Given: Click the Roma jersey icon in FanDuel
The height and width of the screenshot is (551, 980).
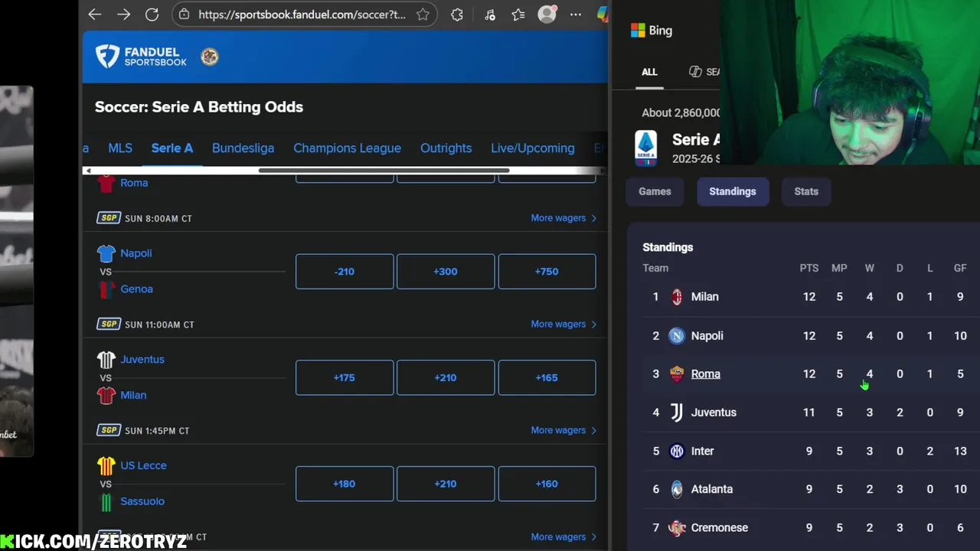Looking at the screenshot, I should pyautogui.click(x=106, y=183).
